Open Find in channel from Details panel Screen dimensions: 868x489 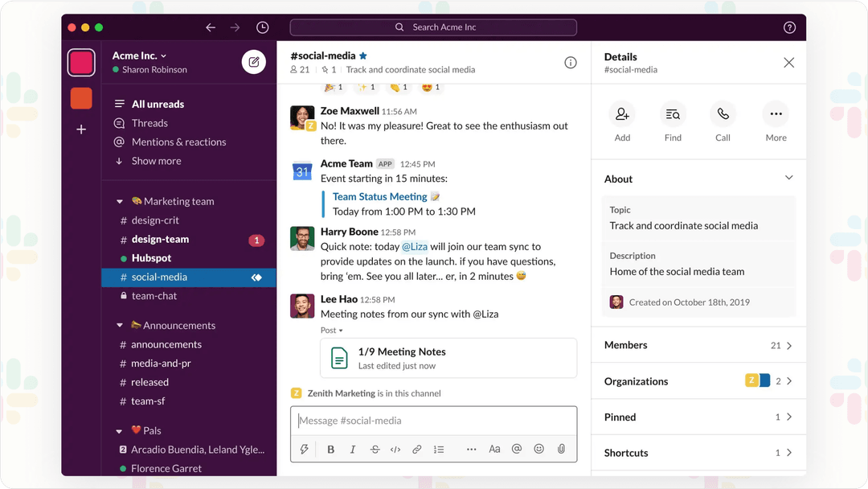coord(673,113)
